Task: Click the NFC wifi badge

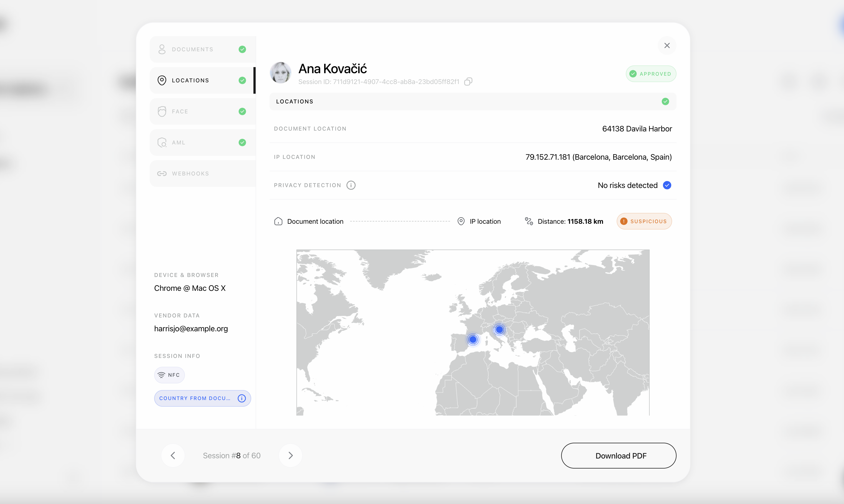Action: [x=169, y=375]
